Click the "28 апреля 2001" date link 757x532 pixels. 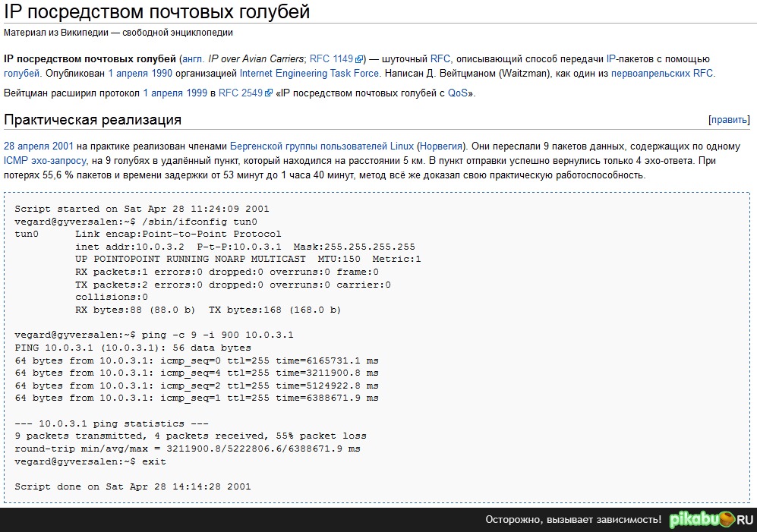(38, 146)
